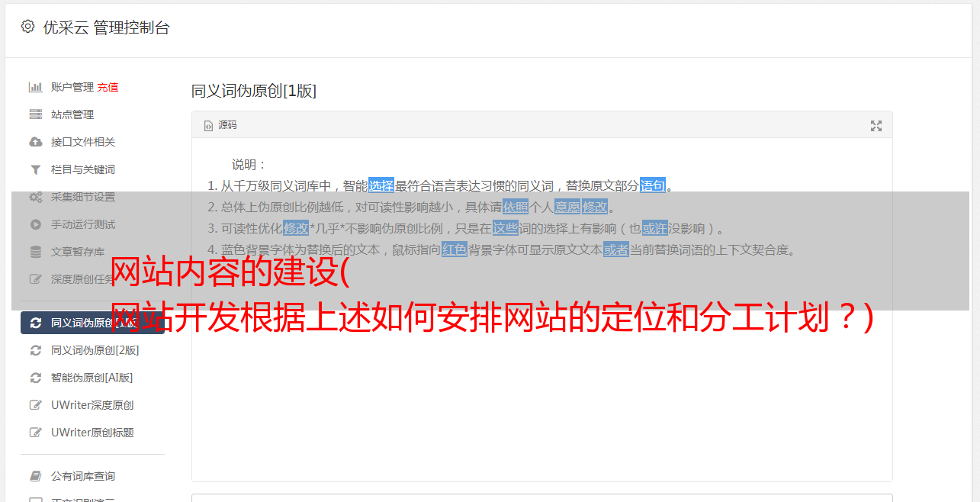Click highlighted word 依照 in editor
Screen dimensions: 980x502
pos(516,207)
